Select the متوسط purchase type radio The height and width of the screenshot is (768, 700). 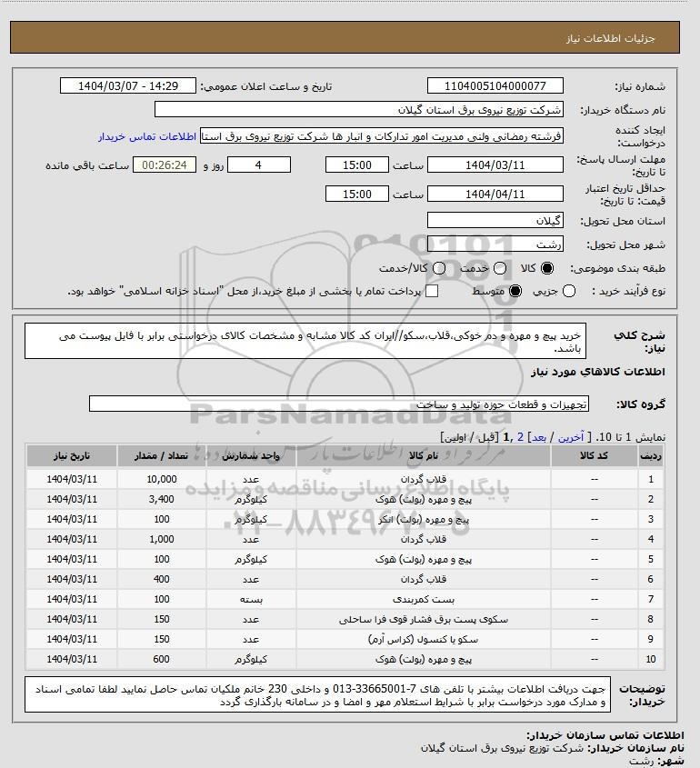515,291
